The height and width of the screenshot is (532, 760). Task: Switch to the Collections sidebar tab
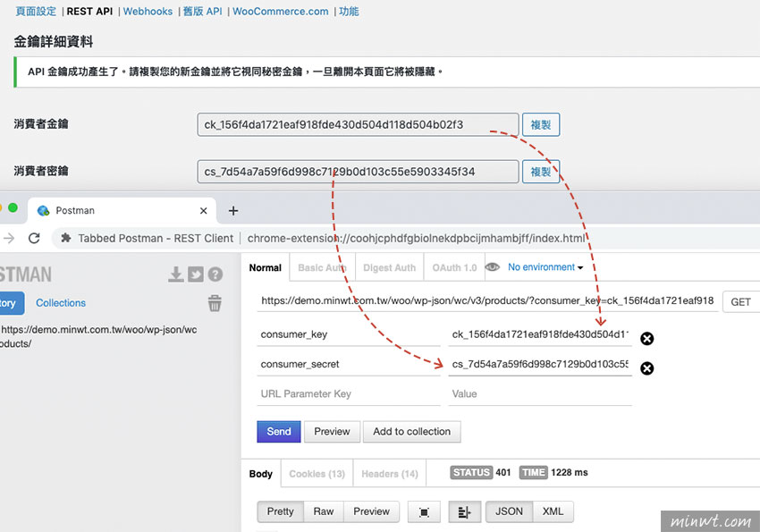61,303
